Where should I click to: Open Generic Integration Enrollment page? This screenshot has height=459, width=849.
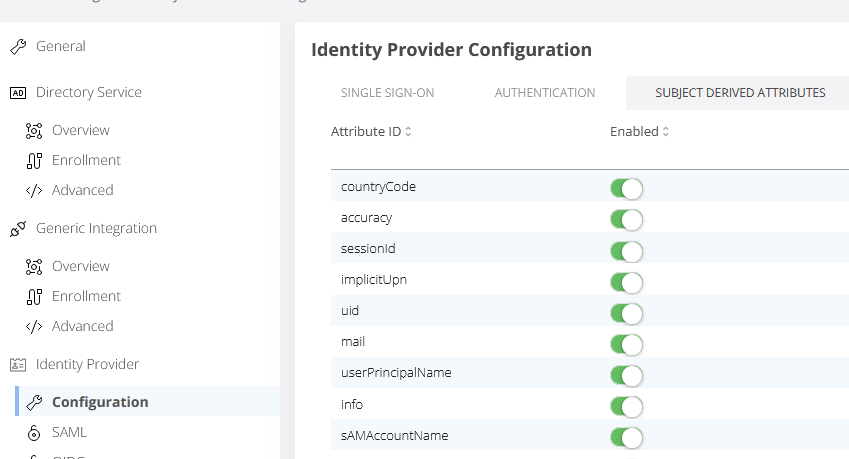coord(86,296)
